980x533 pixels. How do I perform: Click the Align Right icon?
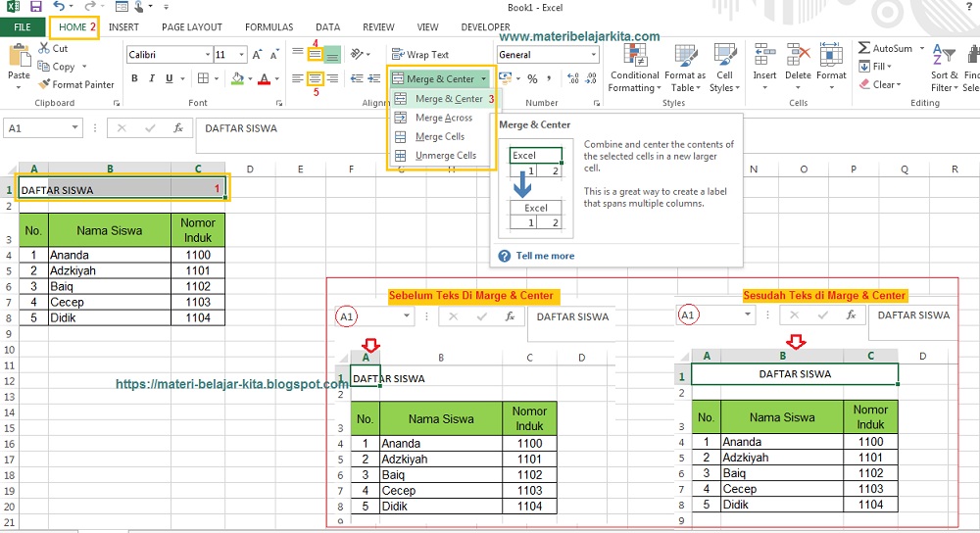[332, 78]
